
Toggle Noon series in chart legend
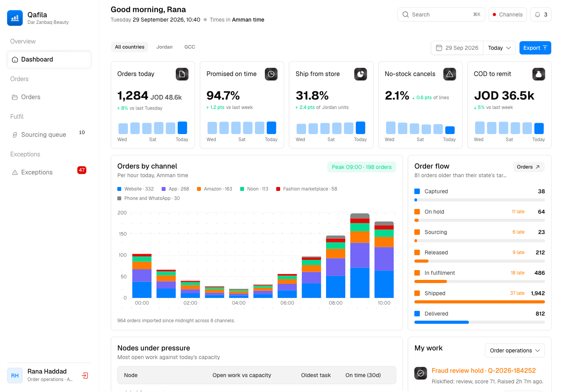click(x=254, y=189)
